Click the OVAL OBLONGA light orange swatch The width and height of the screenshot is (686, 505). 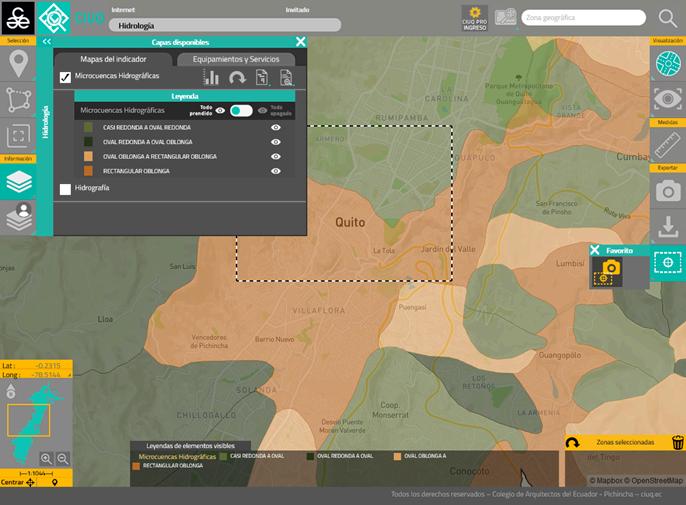[88, 156]
